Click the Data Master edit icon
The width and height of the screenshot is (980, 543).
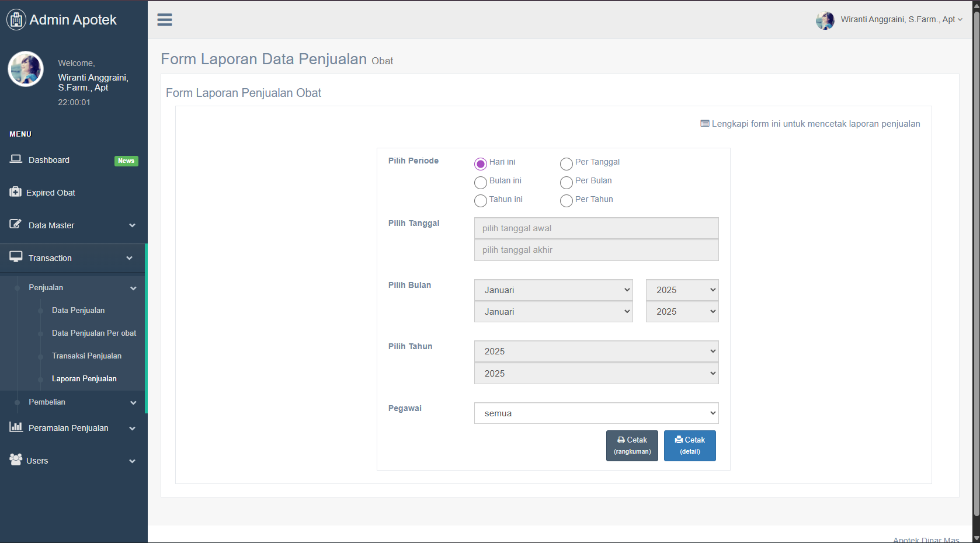[x=16, y=225]
